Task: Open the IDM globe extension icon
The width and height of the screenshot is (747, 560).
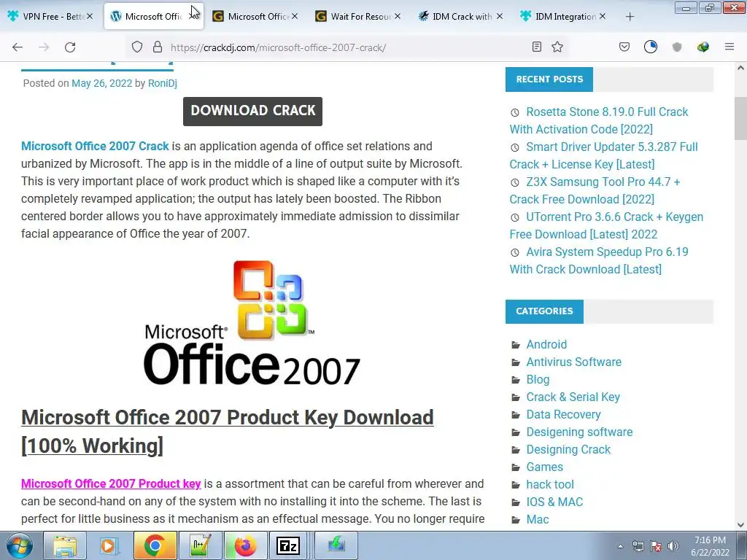Action: click(703, 47)
